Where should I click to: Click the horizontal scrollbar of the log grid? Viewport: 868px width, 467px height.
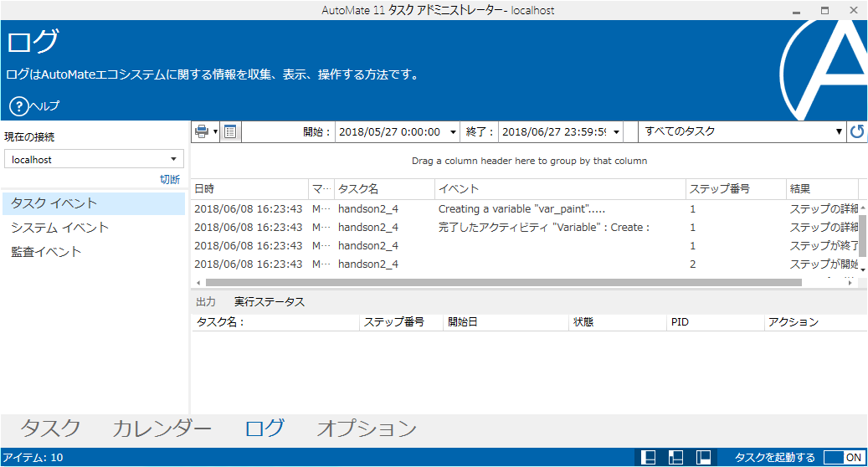tap(503, 282)
